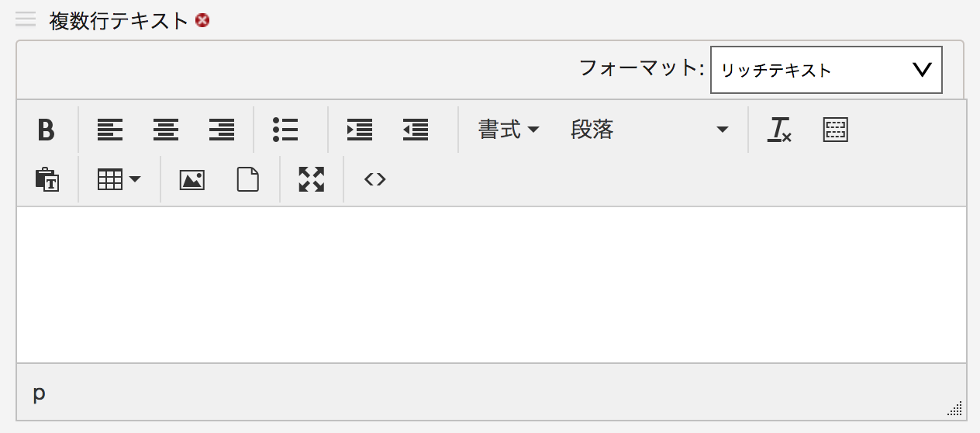Toggle fullscreen editor mode

click(x=312, y=180)
